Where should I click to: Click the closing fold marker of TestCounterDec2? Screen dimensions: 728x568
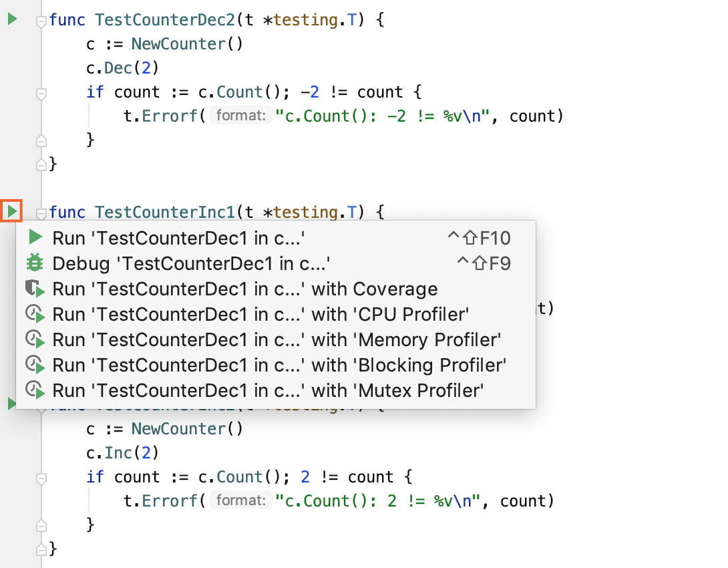point(41,165)
